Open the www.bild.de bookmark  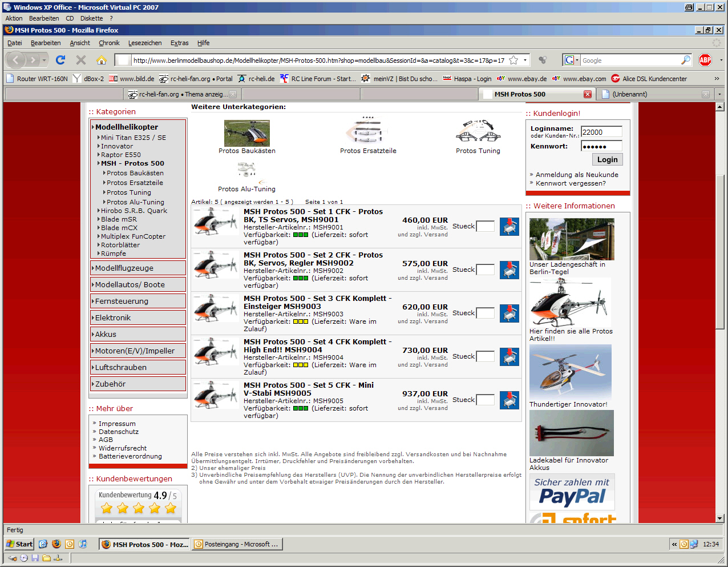[x=132, y=79]
